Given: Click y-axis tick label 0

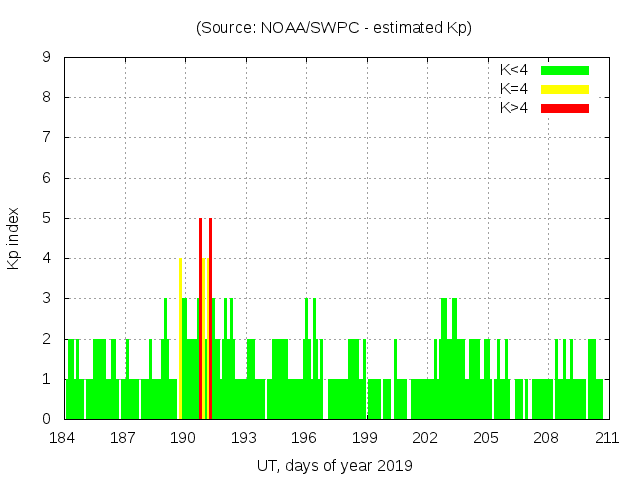Looking at the screenshot, I should 47,419.
